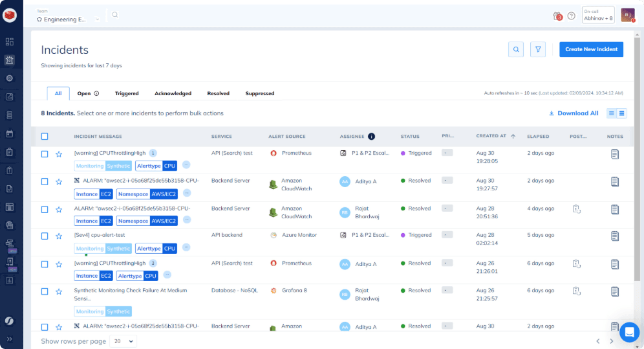Switch to the Triggered tab
This screenshot has height=349, width=644.
(x=127, y=93)
